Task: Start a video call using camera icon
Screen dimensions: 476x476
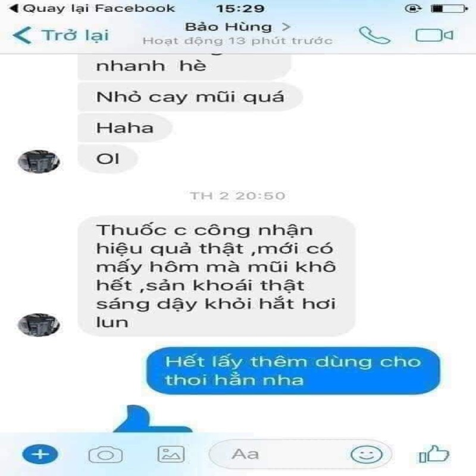Action: [434, 35]
